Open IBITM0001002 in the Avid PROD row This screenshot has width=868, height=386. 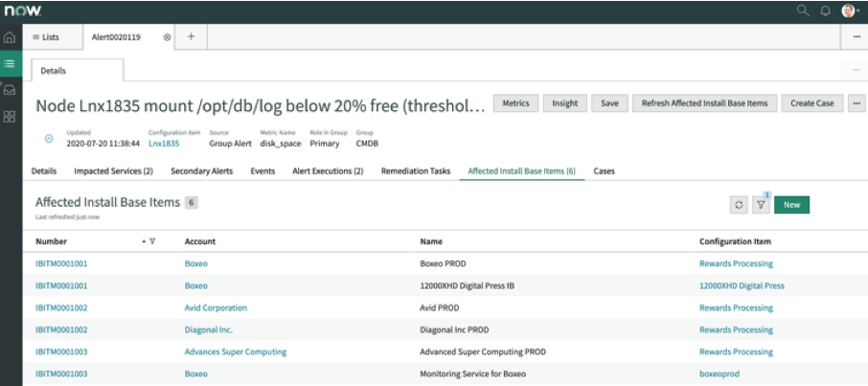[x=61, y=307]
